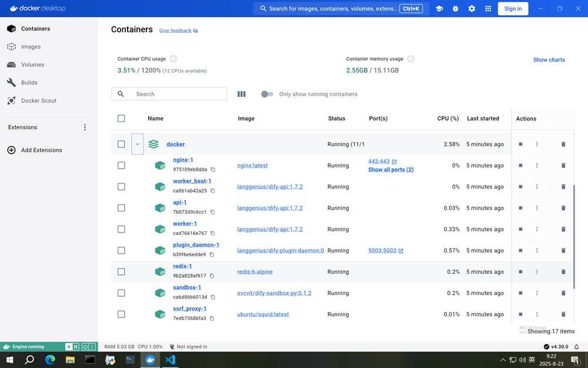The image size is (588, 368).
Task: Check the api-1 row checkbox
Action: [121, 208]
